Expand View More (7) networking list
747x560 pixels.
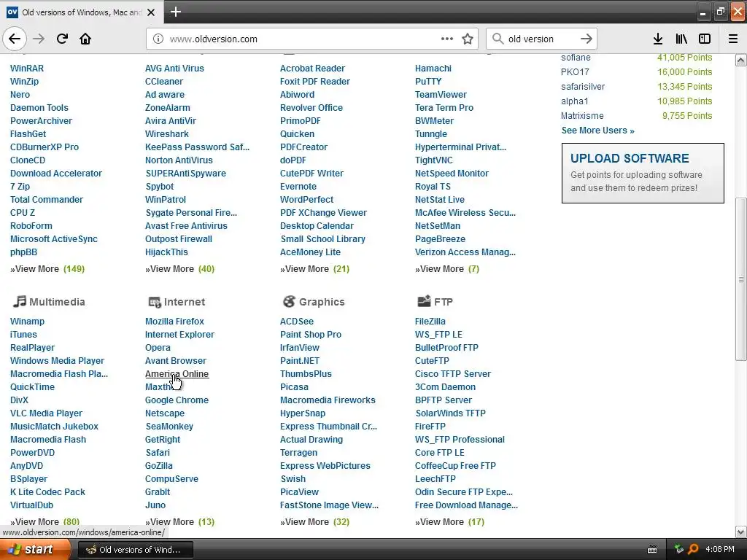(447, 269)
